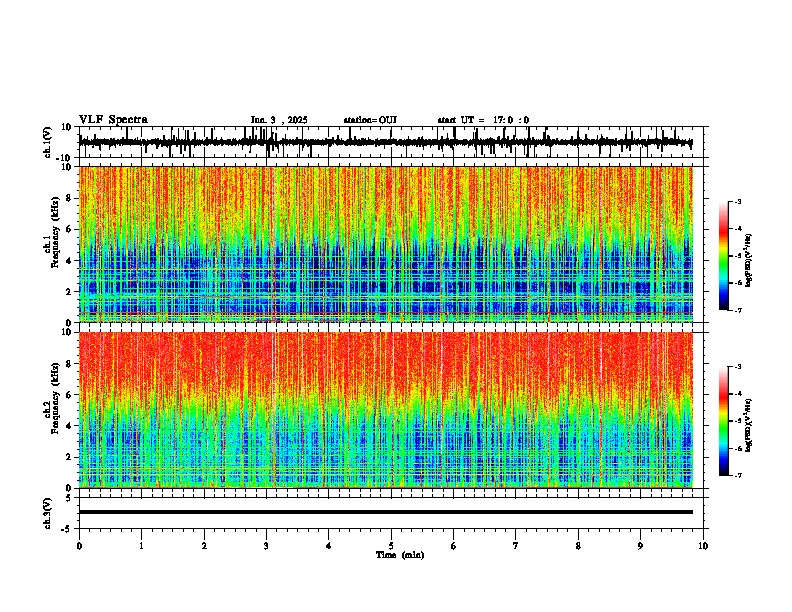The width and height of the screenshot is (792, 612).
Task: Click the ch.3 flat voltage line
Action: (x=386, y=512)
